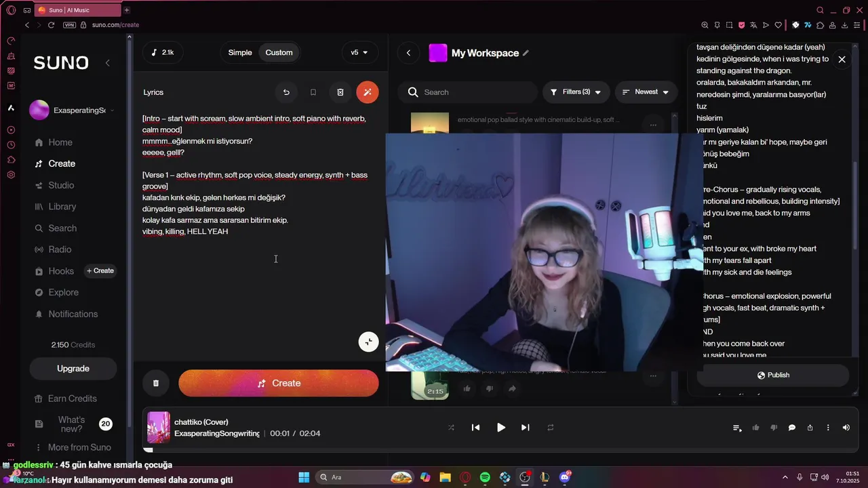The height and width of the screenshot is (488, 868).
Task: Open the 2.1k credits note button
Action: [163, 52]
